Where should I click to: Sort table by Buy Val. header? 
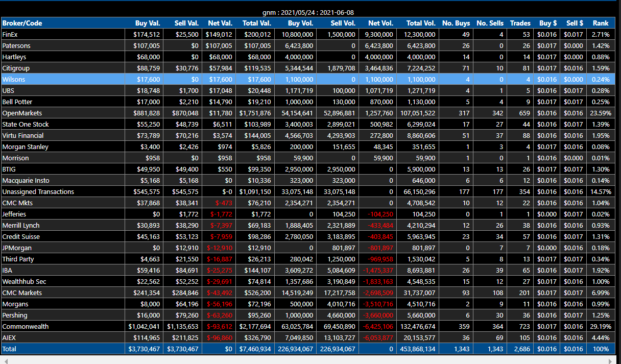click(x=148, y=23)
